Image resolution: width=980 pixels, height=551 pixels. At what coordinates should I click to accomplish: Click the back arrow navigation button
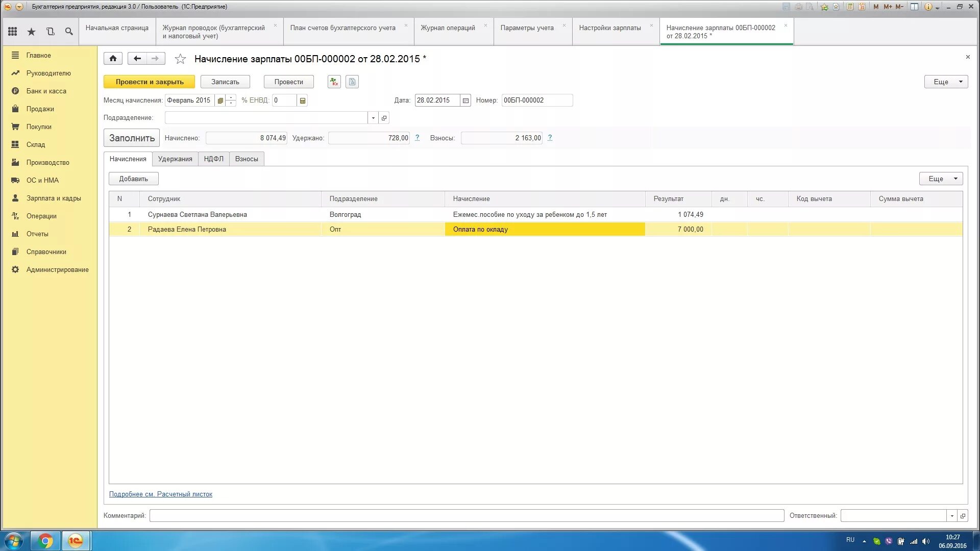click(137, 59)
